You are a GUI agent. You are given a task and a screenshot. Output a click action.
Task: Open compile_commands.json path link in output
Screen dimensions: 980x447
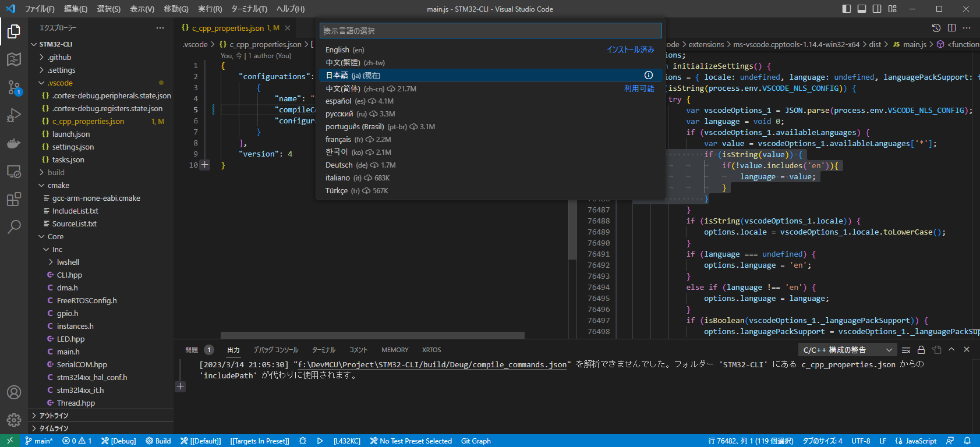432,364
